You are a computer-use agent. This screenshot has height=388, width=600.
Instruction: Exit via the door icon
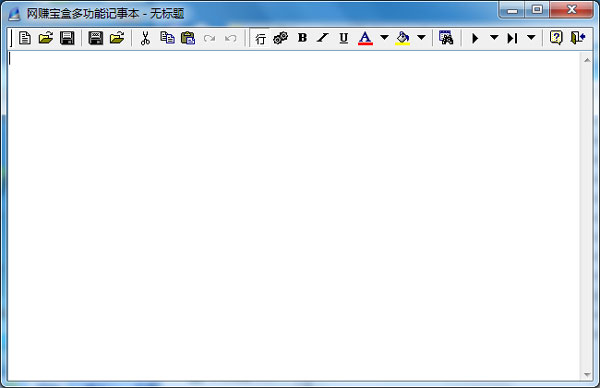[577, 38]
